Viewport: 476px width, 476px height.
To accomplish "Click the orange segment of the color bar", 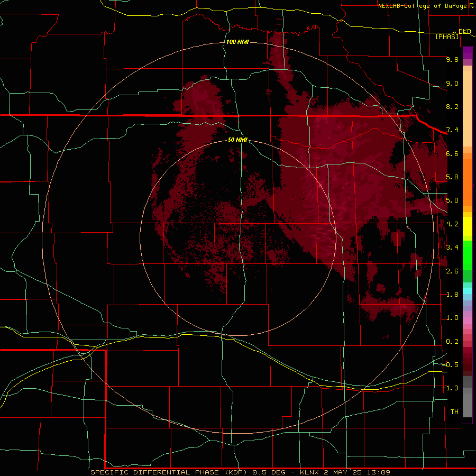I will coord(467,182).
